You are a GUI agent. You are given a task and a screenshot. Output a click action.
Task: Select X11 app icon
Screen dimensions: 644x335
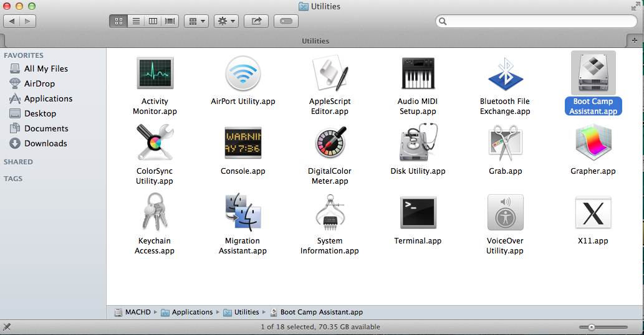coord(593,212)
